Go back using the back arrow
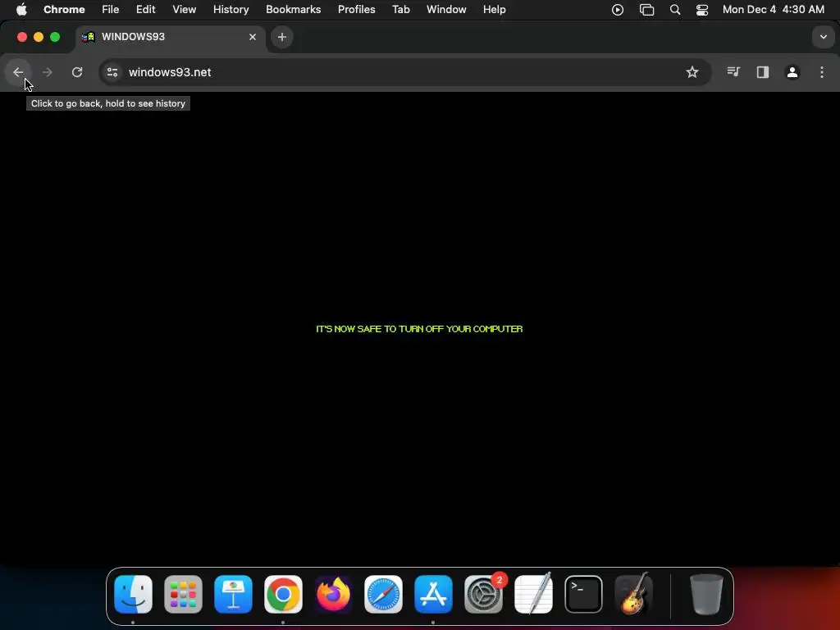This screenshot has height=630, width=840. click(18, 72)
